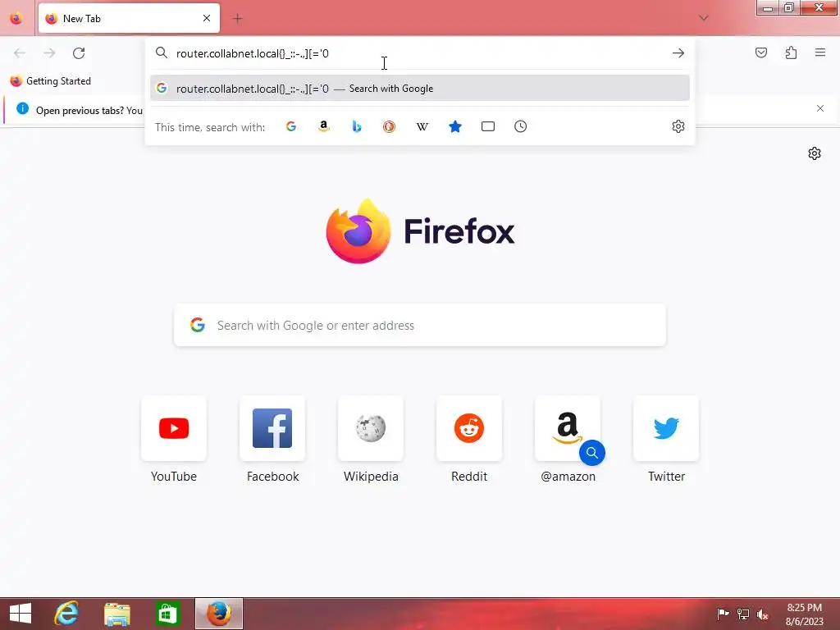Screen dimensions: 840x630
Task: Search this time with Wikipedia icon
Action: click(x=422, y=126)
